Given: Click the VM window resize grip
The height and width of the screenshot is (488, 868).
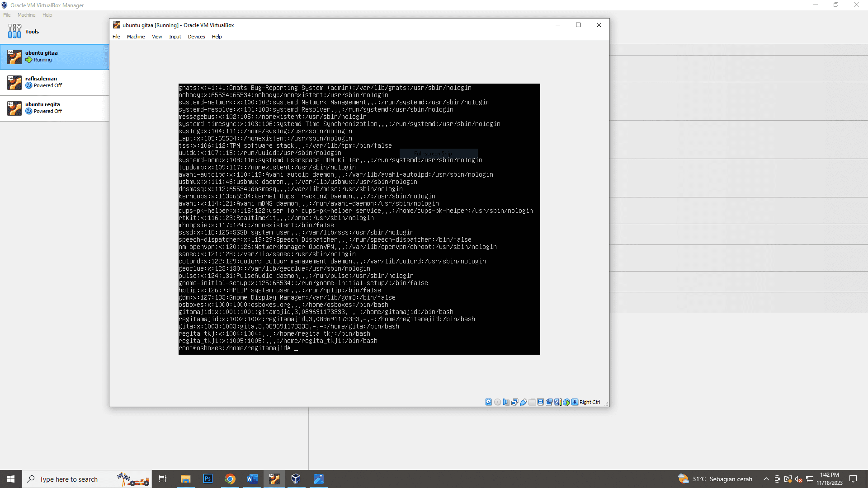Looking at the screenshot, I should pyautogui.click(x=606, y=404).
